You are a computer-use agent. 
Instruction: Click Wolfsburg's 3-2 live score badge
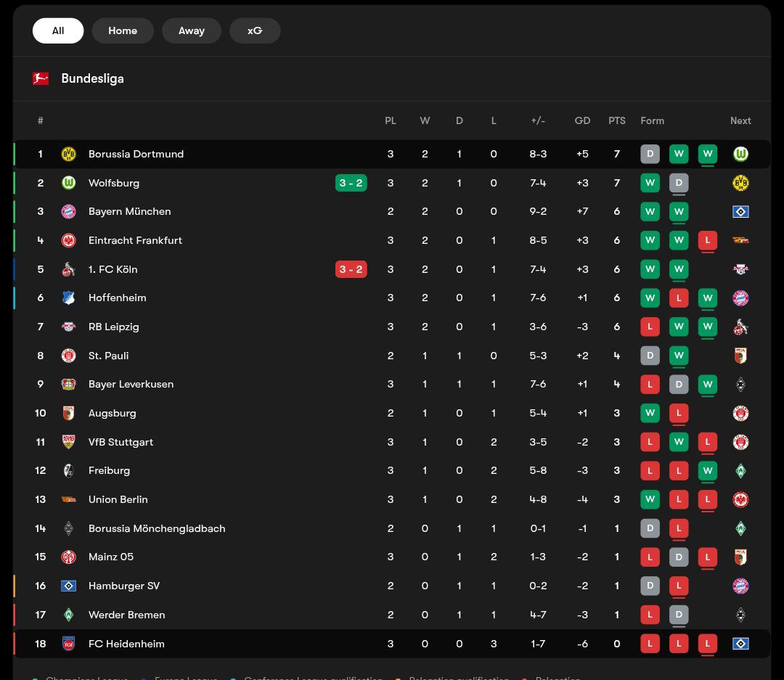[351, 183]
